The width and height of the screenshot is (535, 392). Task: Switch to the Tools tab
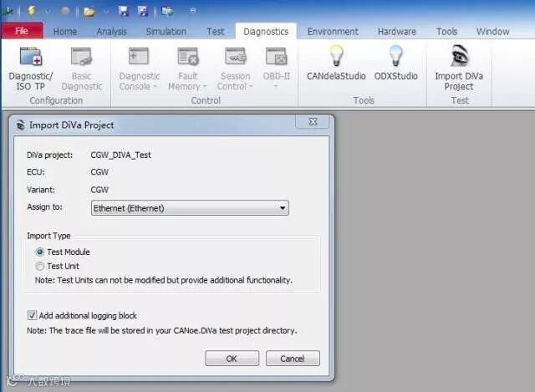coord(446,32)
